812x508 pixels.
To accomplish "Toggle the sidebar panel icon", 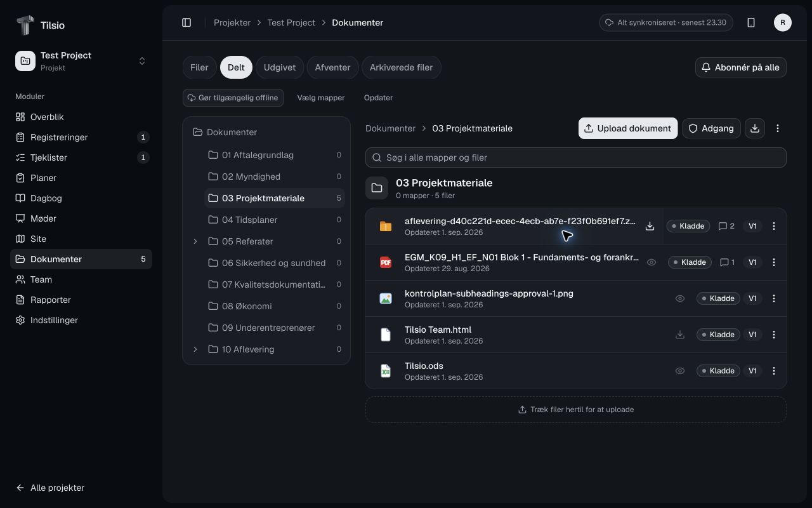I will tap(187, 23).
